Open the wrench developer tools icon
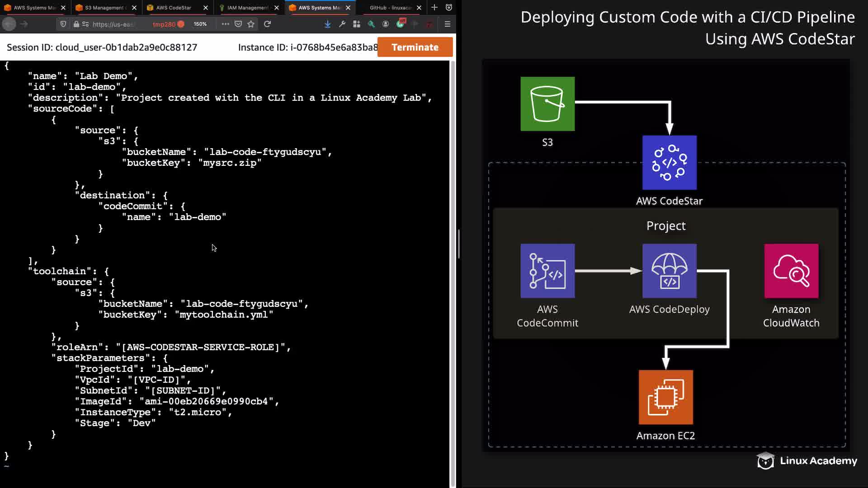Viewport: 868px width, 488px height. 342,24
